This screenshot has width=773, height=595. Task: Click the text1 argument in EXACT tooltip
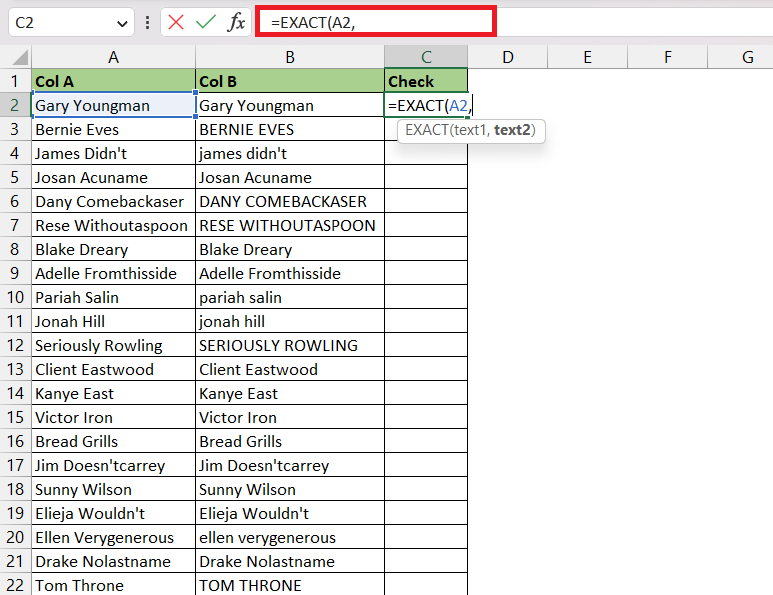[470, 130]
